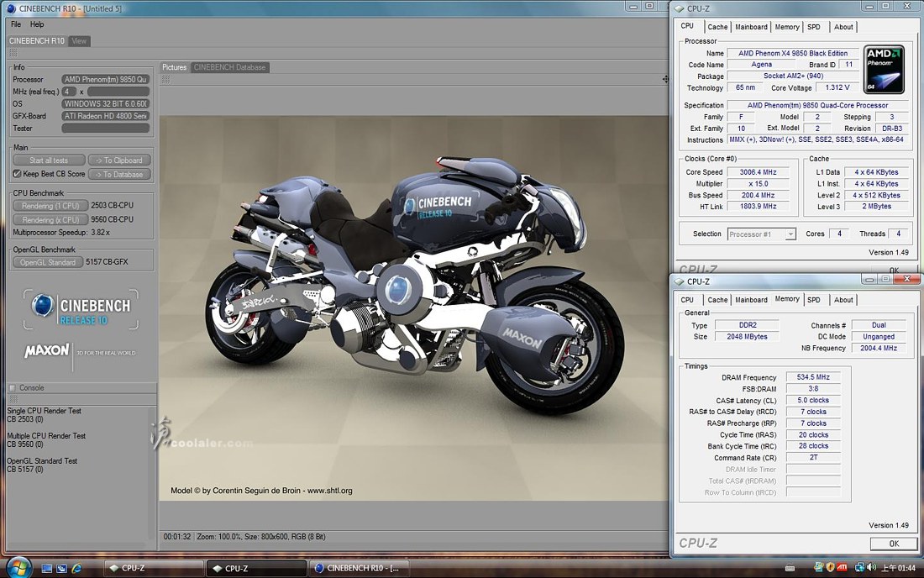Click the network tray icon
Viewport: 924px width, 578px height.
click(860, 567)
